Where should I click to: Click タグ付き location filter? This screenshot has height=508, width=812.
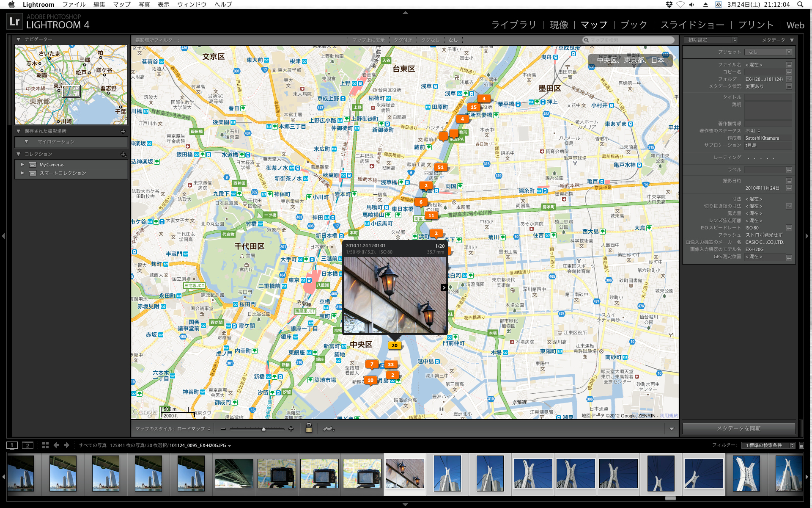point(403,40)
